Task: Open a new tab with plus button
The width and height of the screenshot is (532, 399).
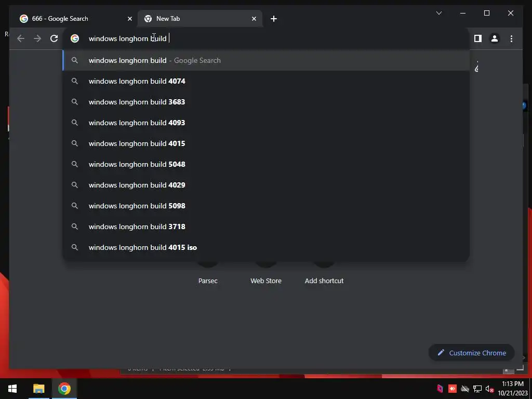Action: point(274,19)
